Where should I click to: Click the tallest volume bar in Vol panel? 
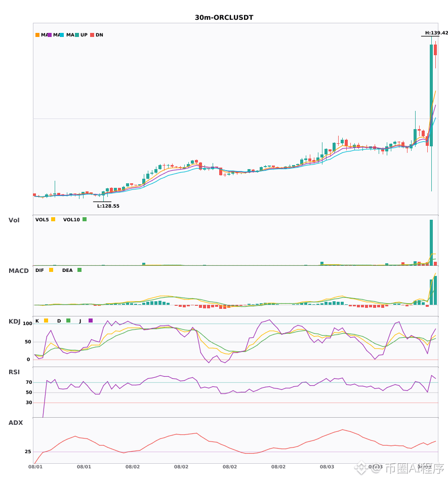click(431, 243)
